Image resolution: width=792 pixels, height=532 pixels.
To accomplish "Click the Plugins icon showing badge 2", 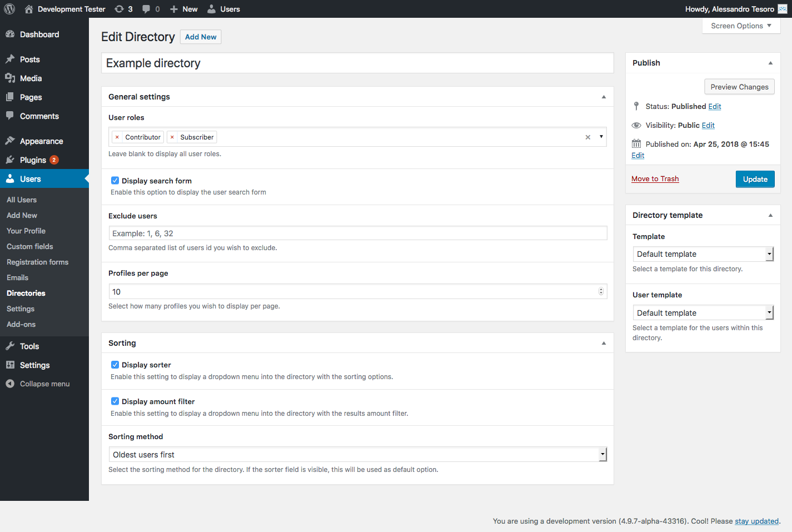I will (x=11, y=160).
